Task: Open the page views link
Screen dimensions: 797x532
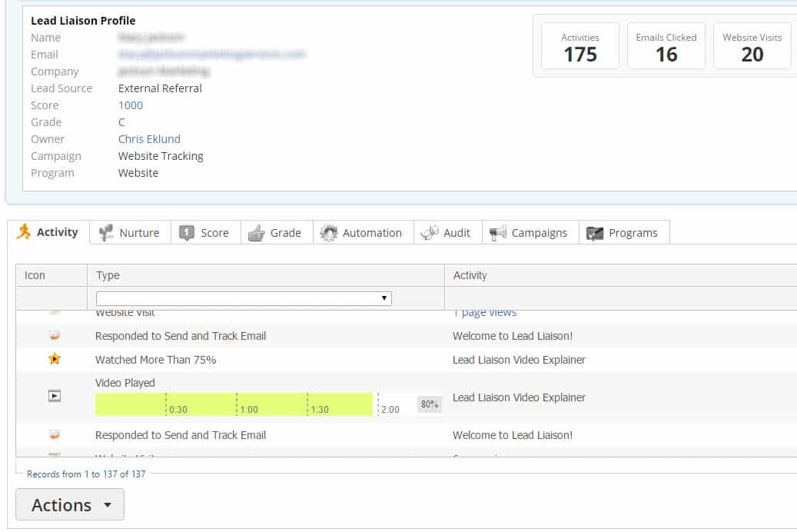Action: point(485,312)
